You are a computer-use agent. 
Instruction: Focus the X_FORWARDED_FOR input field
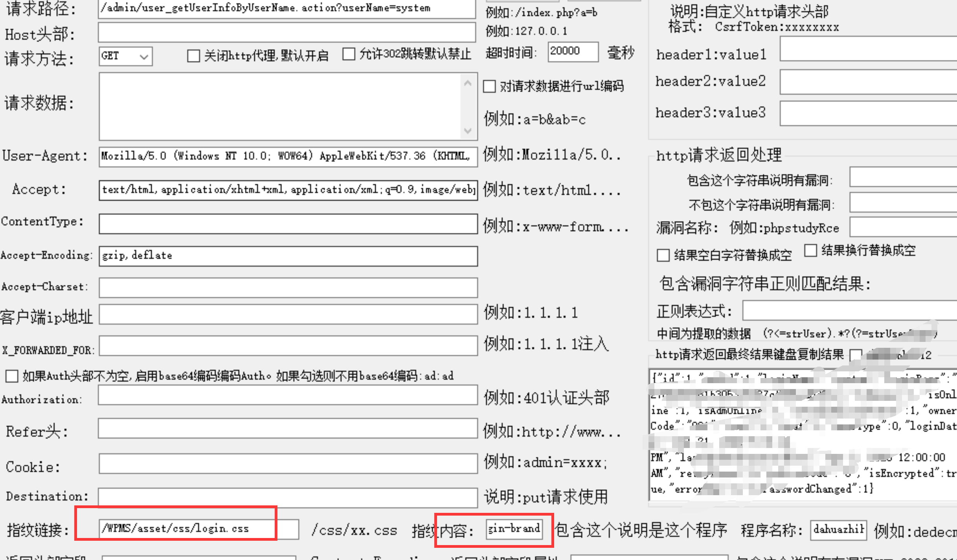[x=288, y=346]
